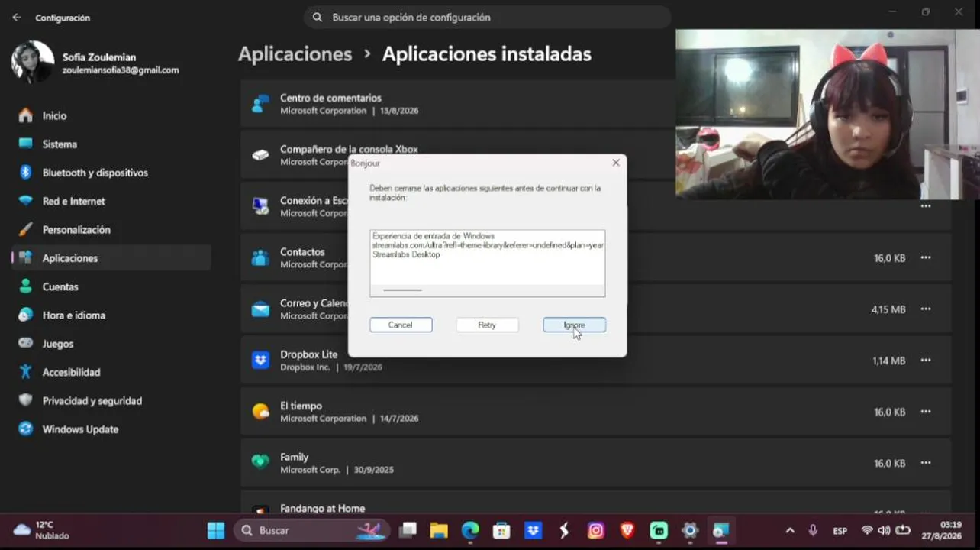Click the Fandango at Home app name
The height and width of the screenshot is (550, 980).
click(x=322, y=508)
